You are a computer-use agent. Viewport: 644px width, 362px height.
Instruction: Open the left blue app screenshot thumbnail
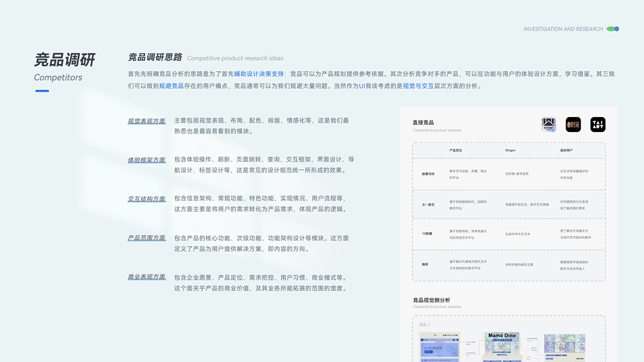click(439, 348)
